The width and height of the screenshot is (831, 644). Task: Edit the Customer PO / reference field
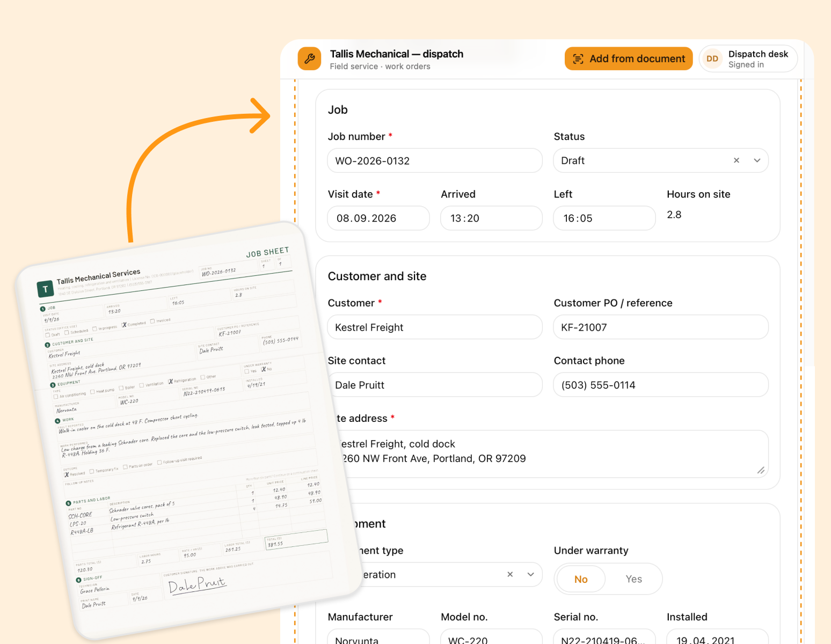(x=661, y=327)
